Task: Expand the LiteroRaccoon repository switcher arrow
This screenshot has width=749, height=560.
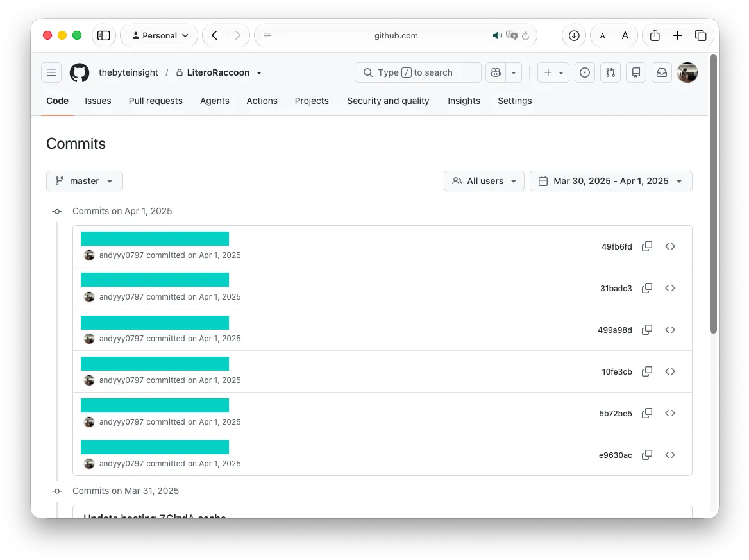Action: (259, 73)
